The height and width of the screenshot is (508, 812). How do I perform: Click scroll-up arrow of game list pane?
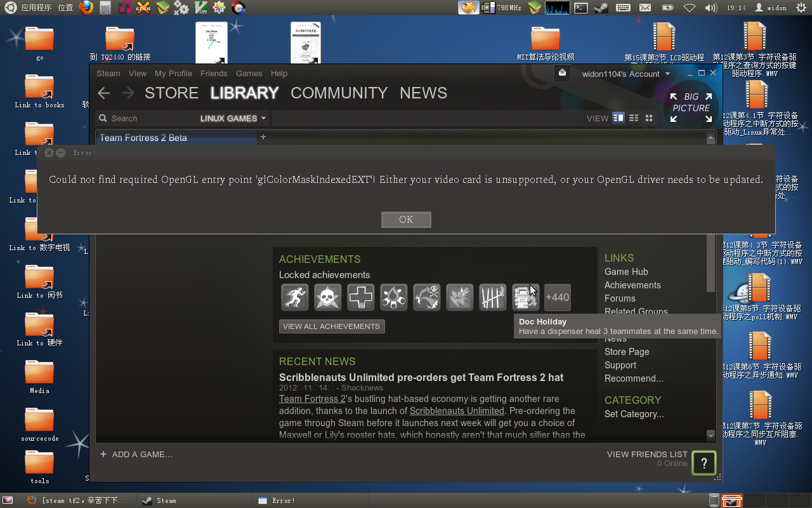[x=711, y=137]
